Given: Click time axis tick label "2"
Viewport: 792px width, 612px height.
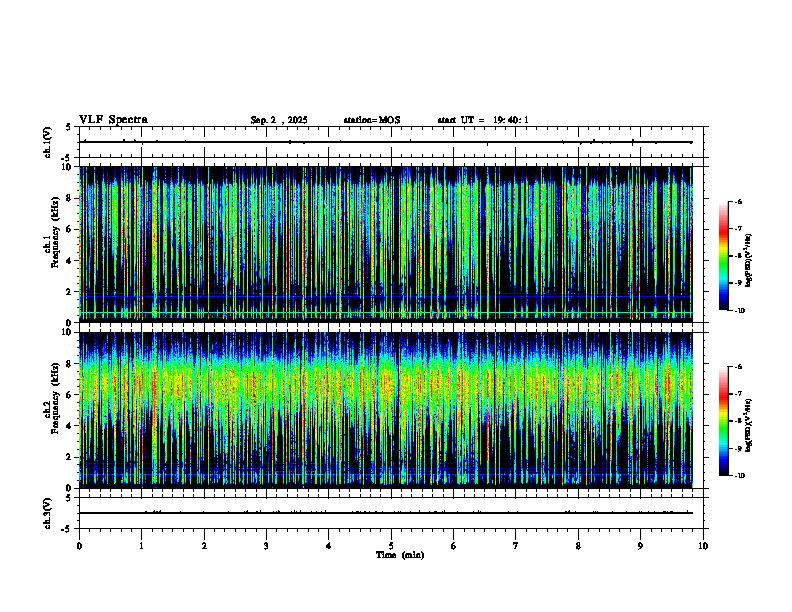Looking at the screenshot, I should 204,546.
